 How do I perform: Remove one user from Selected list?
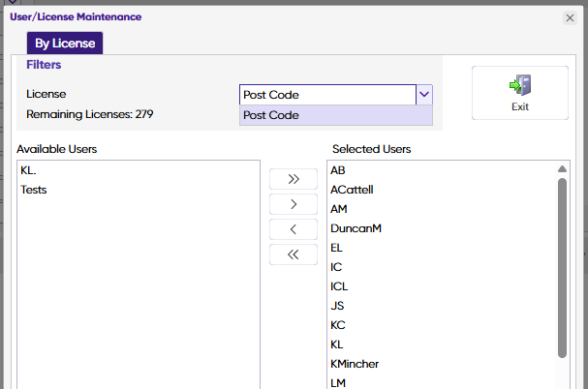pyautogui.click(x=294, y=229)
